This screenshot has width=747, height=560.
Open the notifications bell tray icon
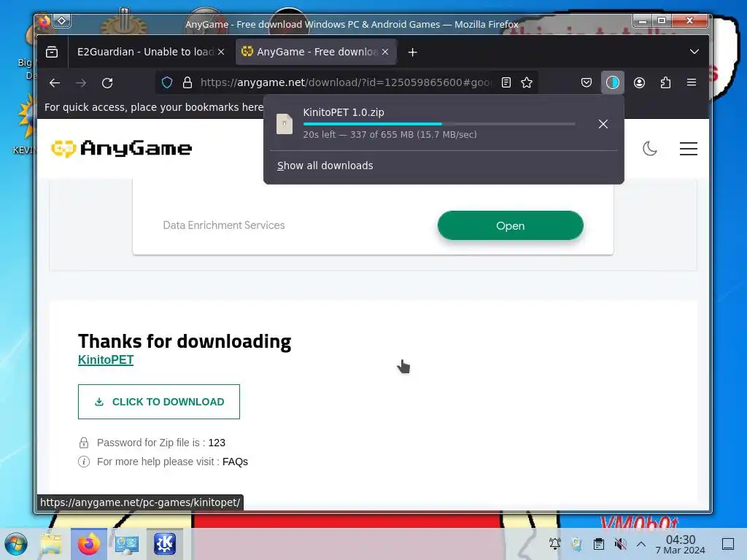[x=555, y=544]
